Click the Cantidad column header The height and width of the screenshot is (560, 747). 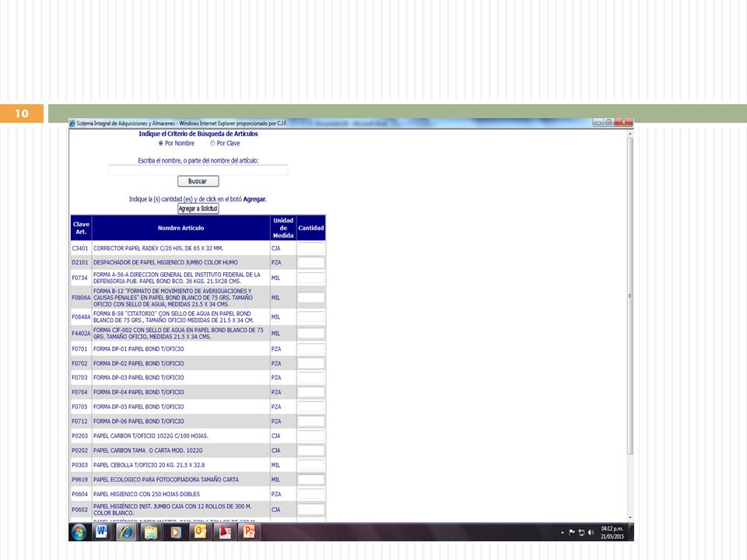pyautogui.click(x=311, y=228)
